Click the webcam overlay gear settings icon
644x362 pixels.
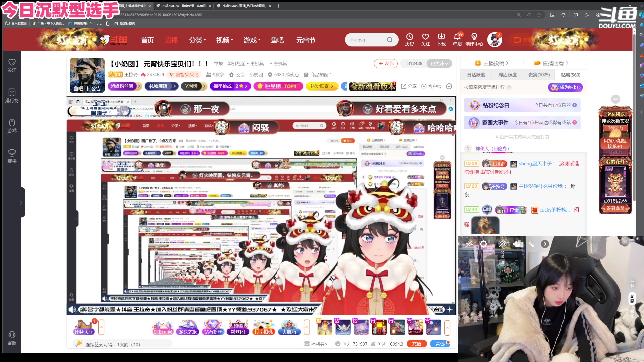[x=483, y=244]
